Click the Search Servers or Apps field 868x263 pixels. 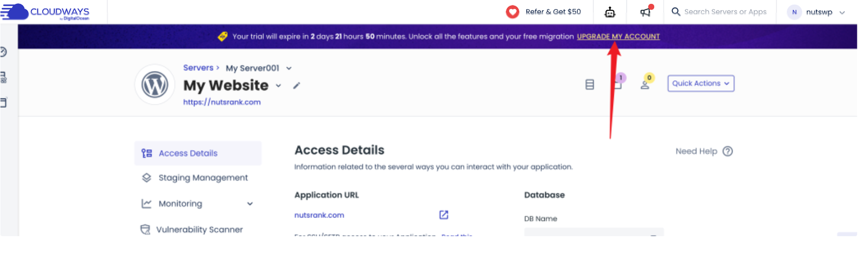pos(725,12)
